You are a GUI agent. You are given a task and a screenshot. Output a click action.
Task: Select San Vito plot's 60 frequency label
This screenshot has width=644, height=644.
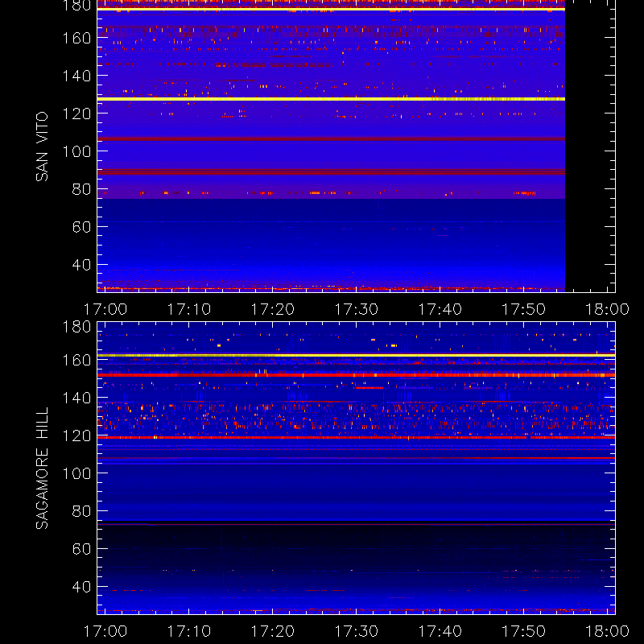(x=81, y=227)
